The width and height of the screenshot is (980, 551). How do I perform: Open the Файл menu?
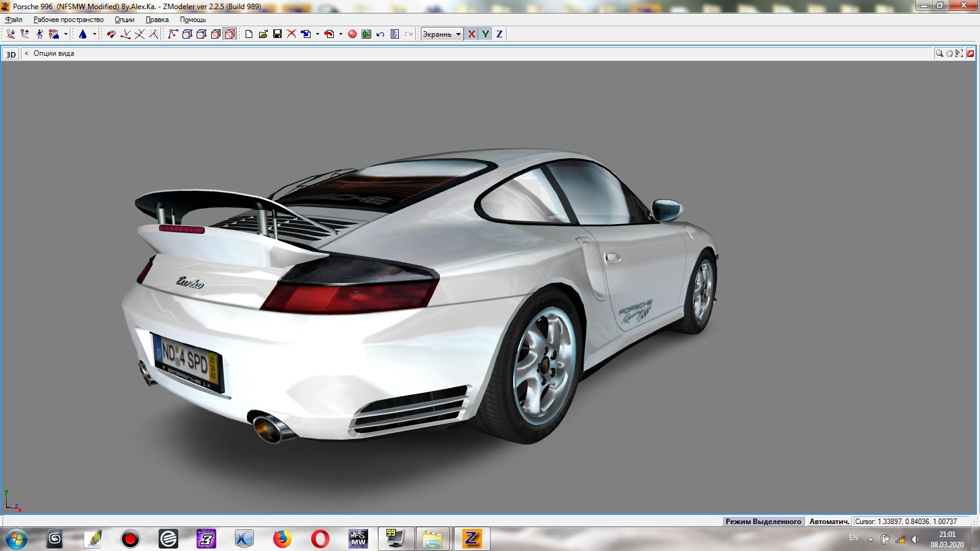(x=13, y=20)
